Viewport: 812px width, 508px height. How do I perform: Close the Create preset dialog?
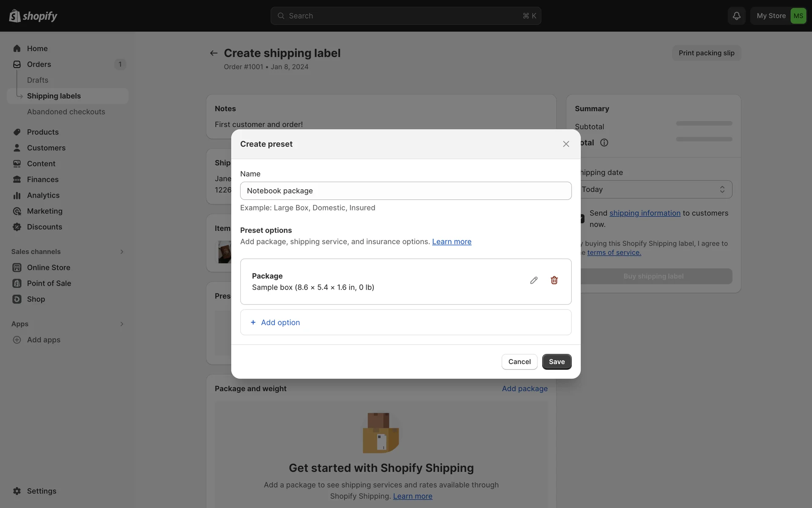click(566, 144)
